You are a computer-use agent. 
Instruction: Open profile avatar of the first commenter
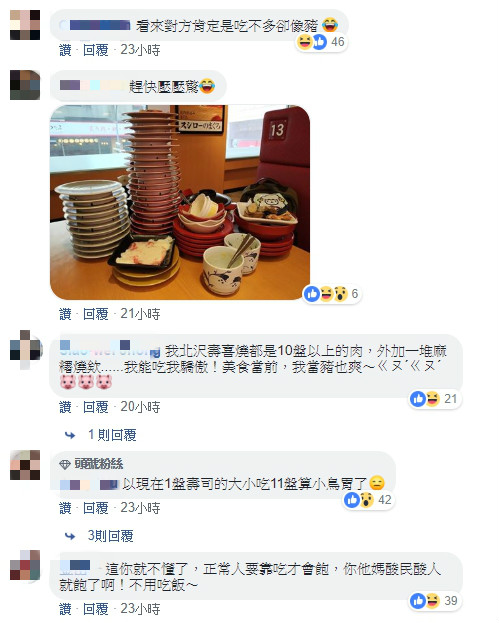(25, 25)
